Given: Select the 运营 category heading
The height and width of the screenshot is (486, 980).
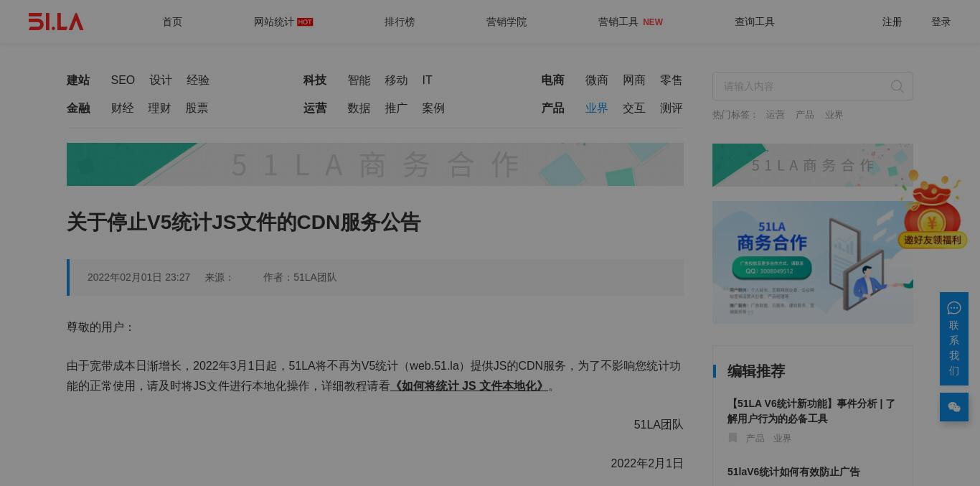Looking at the screenshot, I should point(315,108).
